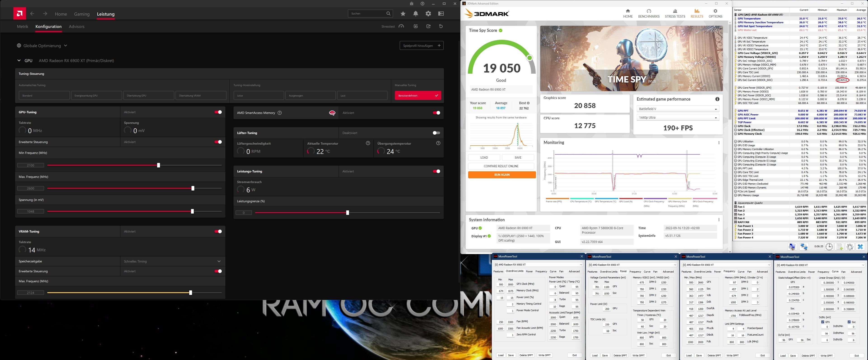Switch to the Metrik tab
Viewport: 868px width, 360px height.
(23, 26)
